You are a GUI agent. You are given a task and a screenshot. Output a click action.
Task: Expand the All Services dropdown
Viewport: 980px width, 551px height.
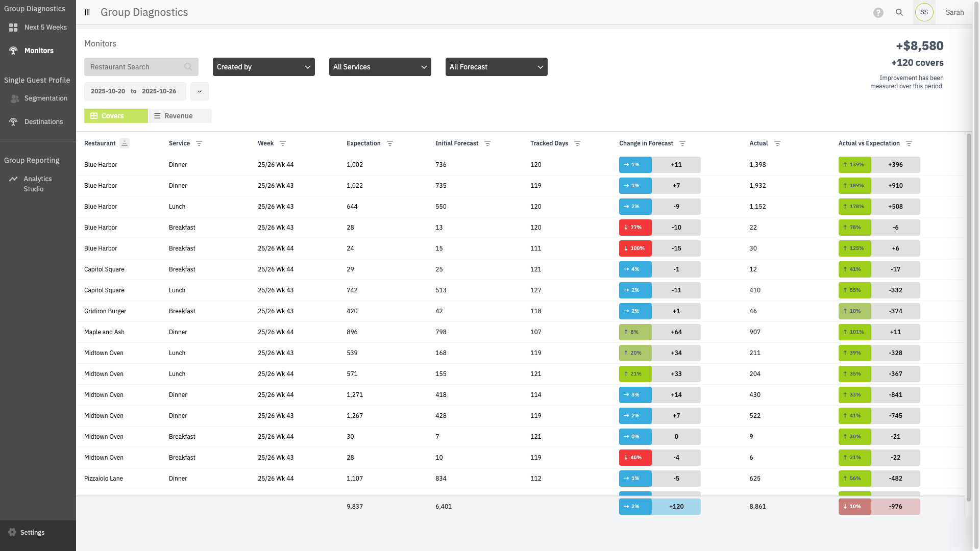[x=380, y=67]
